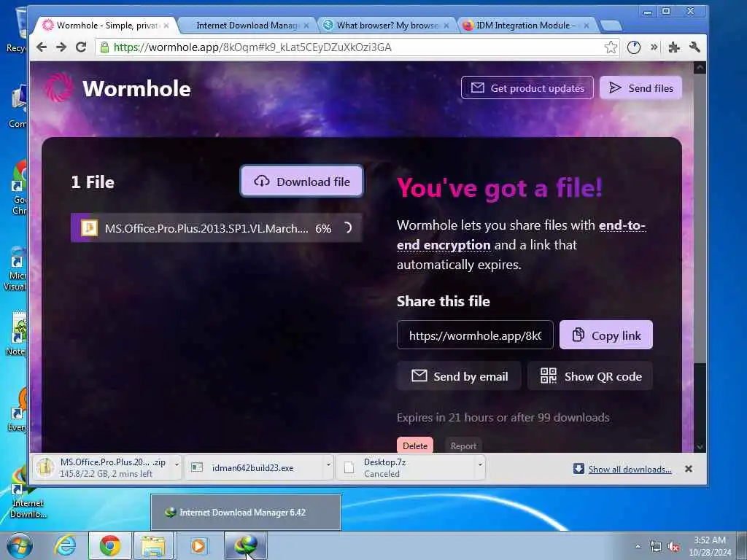Image resolution: width=747 pixels, height=560 pixels.
Task: Click the copy icon on Copy link
Action: [x=578, y=335]
